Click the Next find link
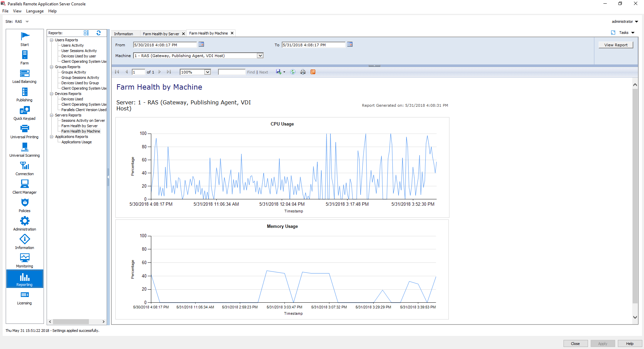Image resolution: width=644 pixels, height=349 pixels. click(264, 72)
